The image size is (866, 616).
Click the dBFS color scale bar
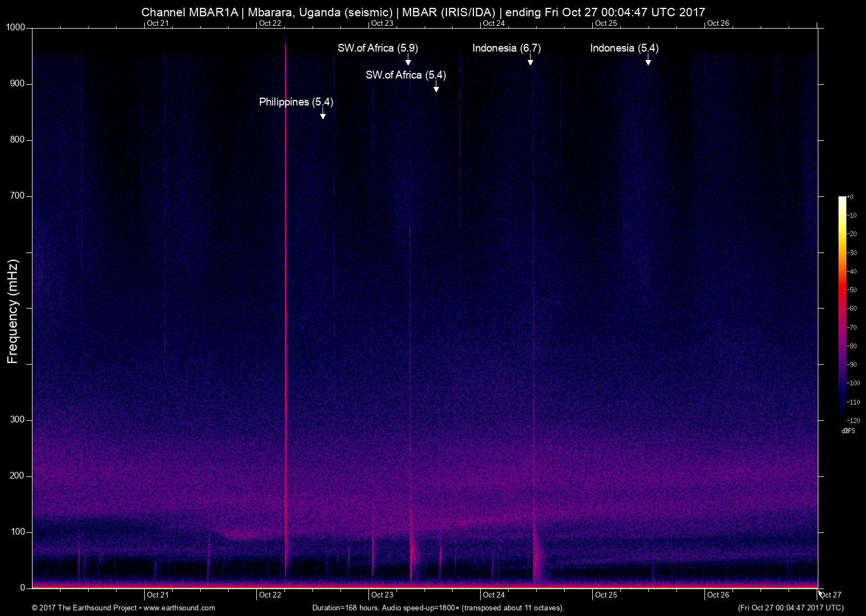(x=842, y=308)
